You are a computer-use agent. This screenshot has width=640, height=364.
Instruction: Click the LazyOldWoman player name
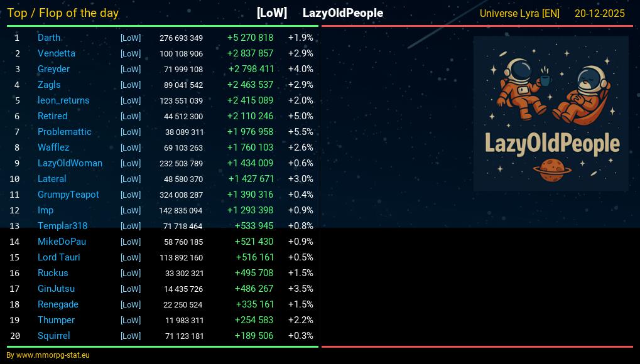[x=70, y=163]
